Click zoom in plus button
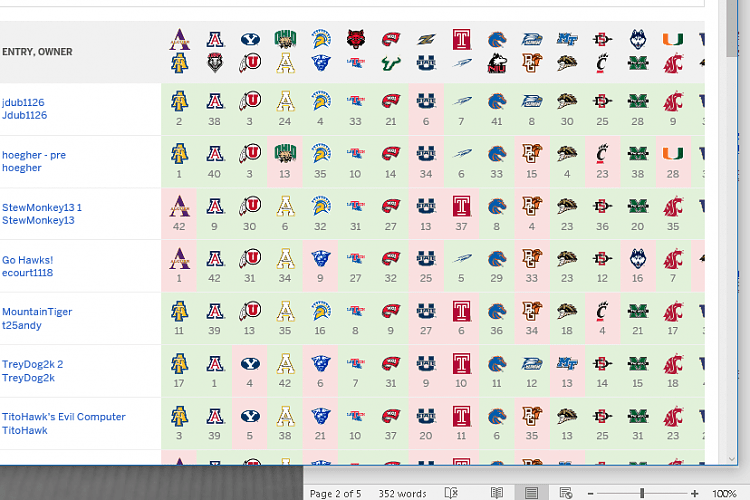750x500 pixels. pos(695,493)
